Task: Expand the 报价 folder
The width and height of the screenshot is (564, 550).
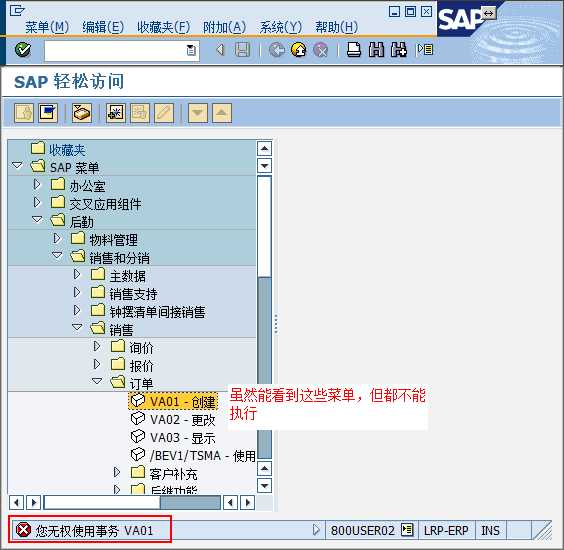Action: pyautogui.click(x=97, y=364)
